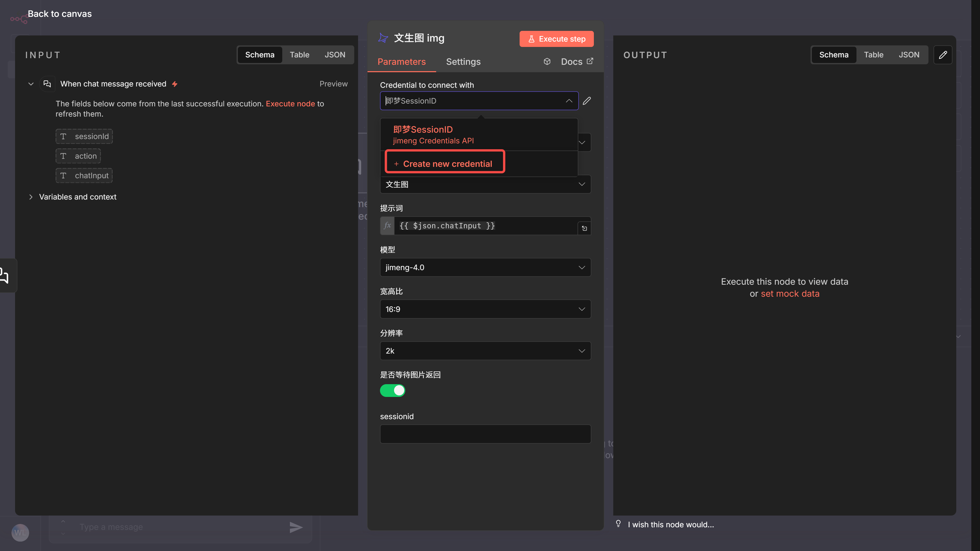Click the empty sessionid input field
The width and height of the screenshot is (980, 551).
[x=485, y=434]
